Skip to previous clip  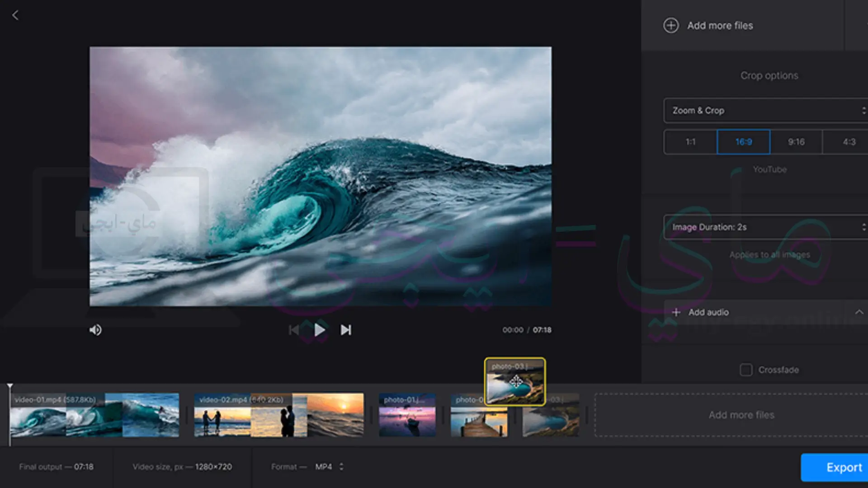pyautogui.click(x=294, y=330)
